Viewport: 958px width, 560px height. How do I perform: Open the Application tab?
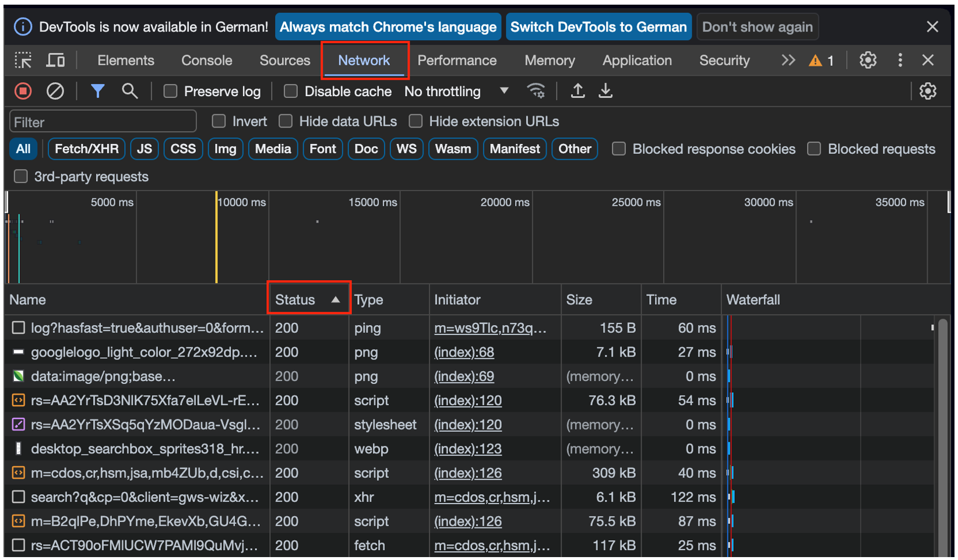point(637,60)
